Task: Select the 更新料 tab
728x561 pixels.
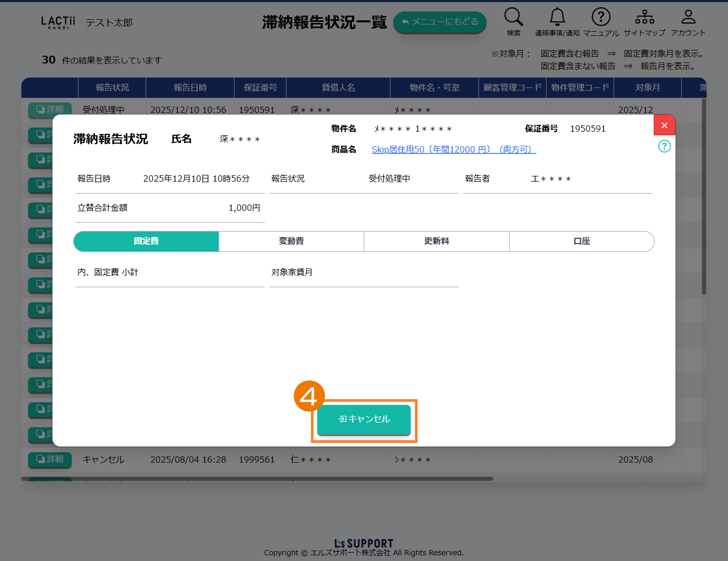Action: coord(436,241)
